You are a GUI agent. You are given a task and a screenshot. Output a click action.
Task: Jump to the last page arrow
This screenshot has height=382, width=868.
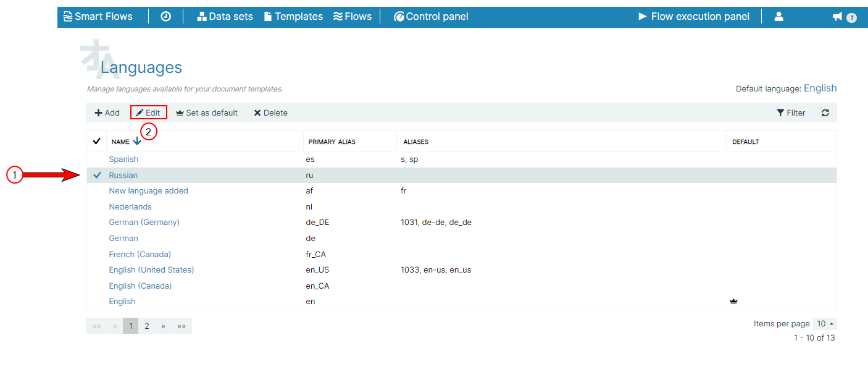pyautogui.click(x=182, y=326)
